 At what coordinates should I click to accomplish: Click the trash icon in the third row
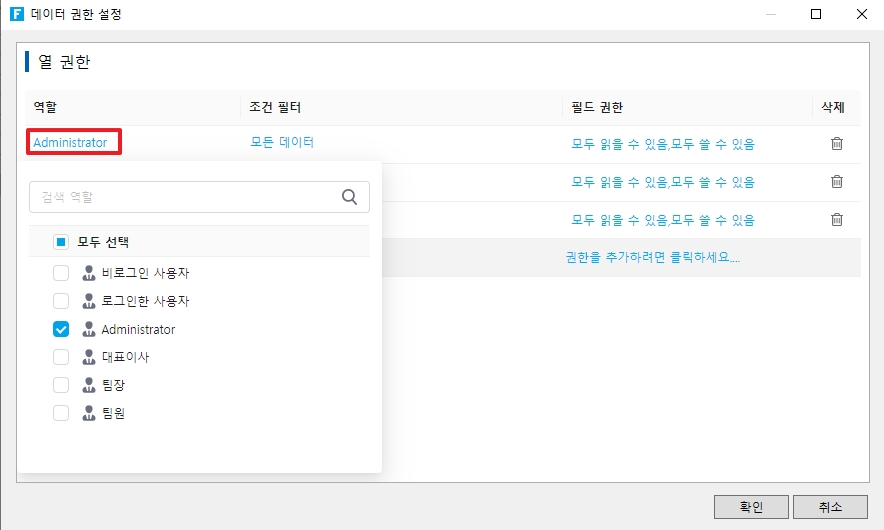[x=837, y=219]
